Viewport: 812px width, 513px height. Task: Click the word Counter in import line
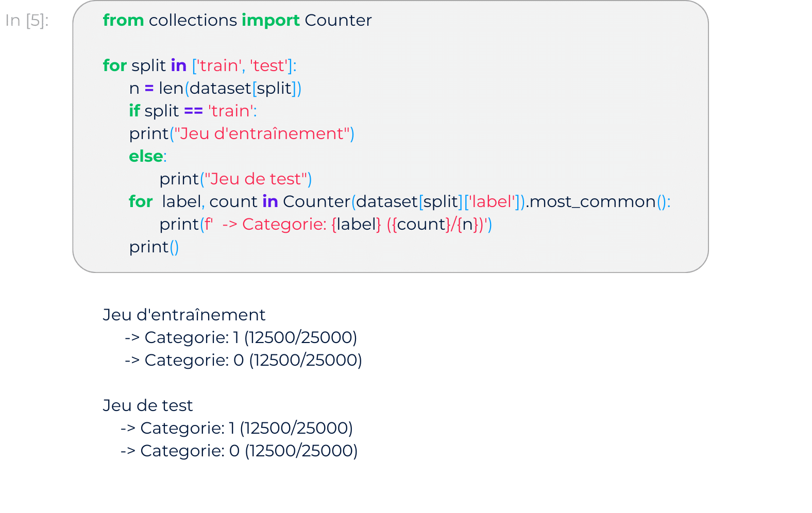pos(338,20)
